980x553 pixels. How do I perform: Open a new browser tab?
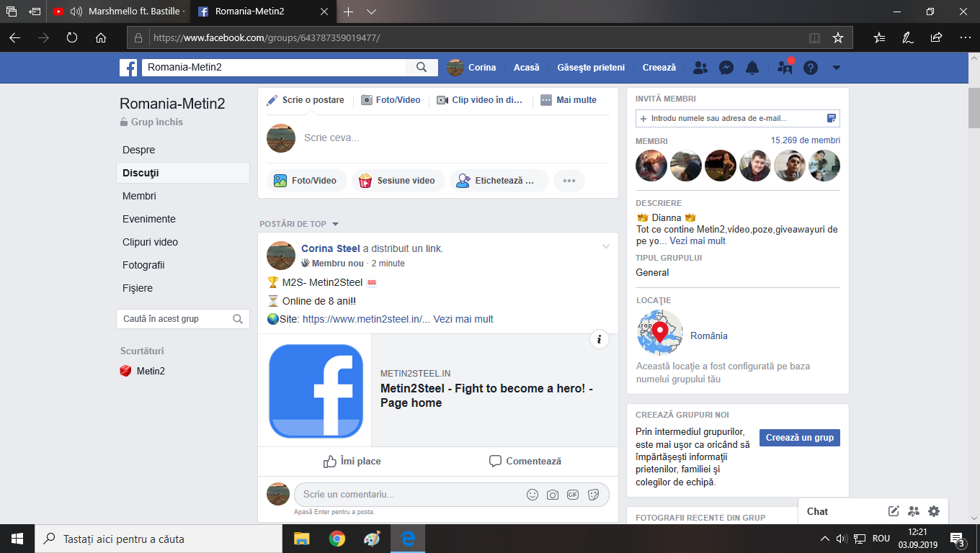pyautogui.click(x=348, y=12)
